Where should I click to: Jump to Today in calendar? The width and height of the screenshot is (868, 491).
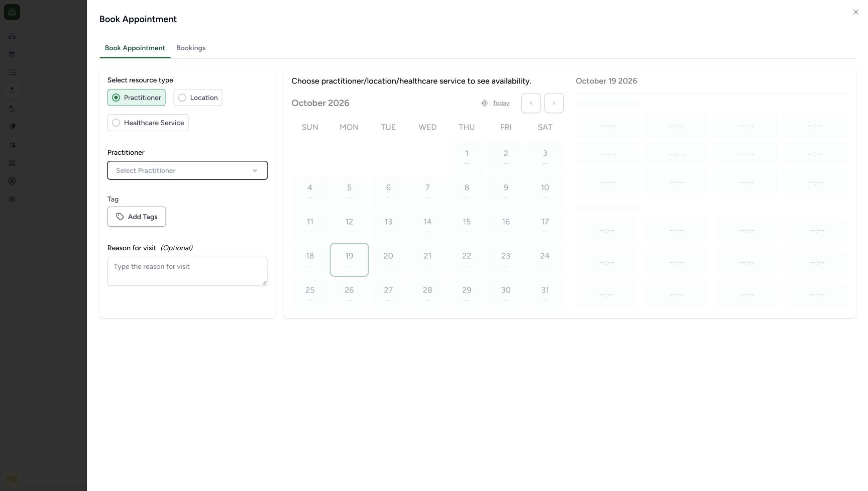pos(501,103)
